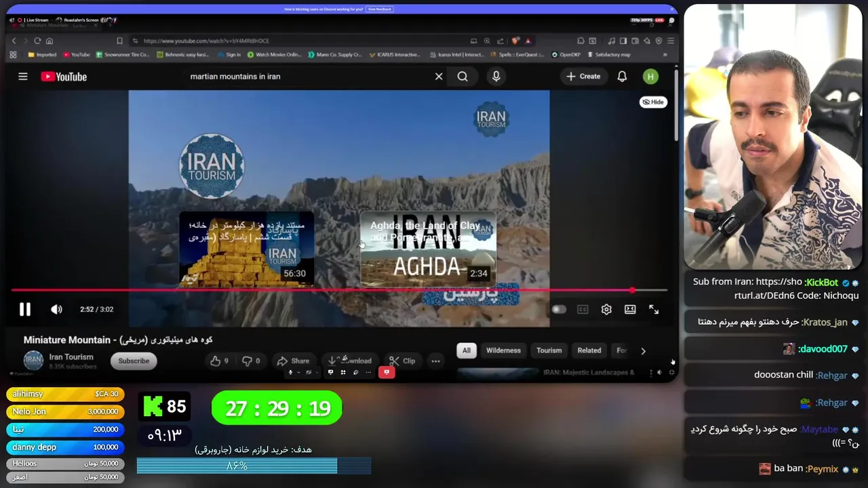Create a Clip with scissors button
The width and height of the screenshot is (868, 488).
[402, 361]
